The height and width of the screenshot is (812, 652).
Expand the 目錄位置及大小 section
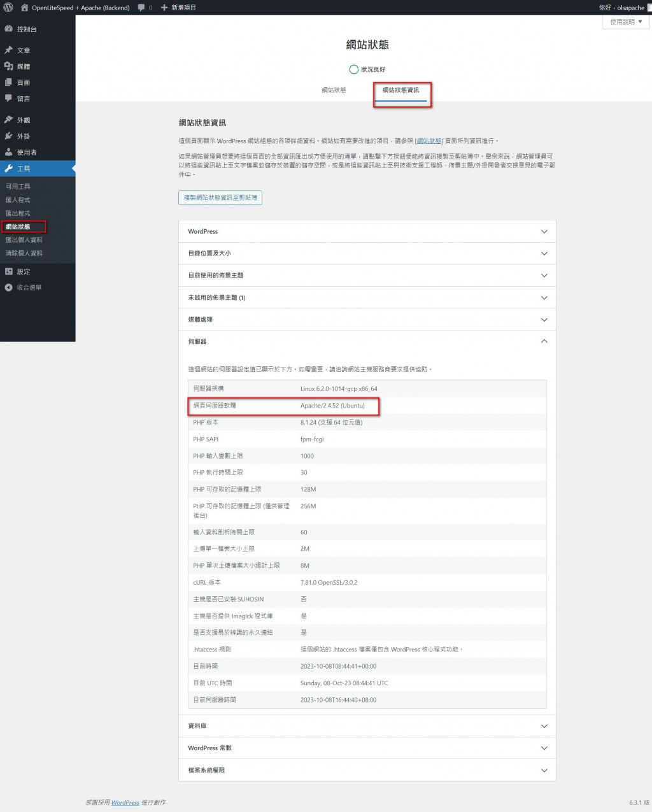pyautogui.click(x=367, y=253)
